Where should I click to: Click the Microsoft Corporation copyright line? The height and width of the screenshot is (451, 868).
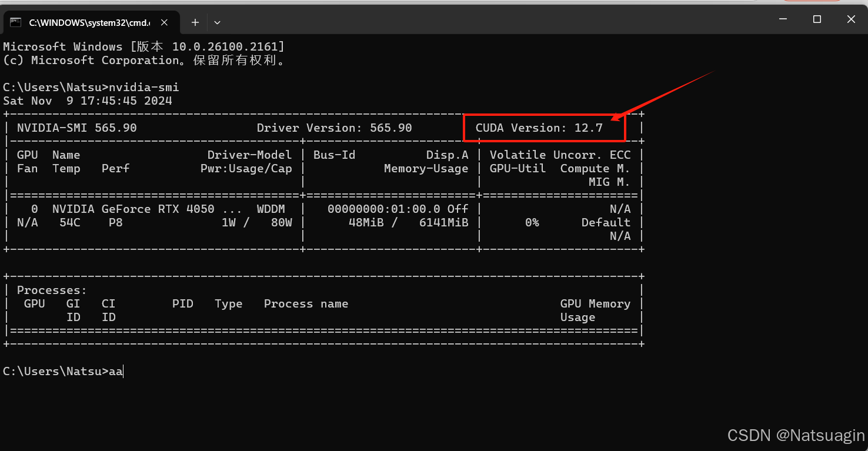(x=144, y=60)
